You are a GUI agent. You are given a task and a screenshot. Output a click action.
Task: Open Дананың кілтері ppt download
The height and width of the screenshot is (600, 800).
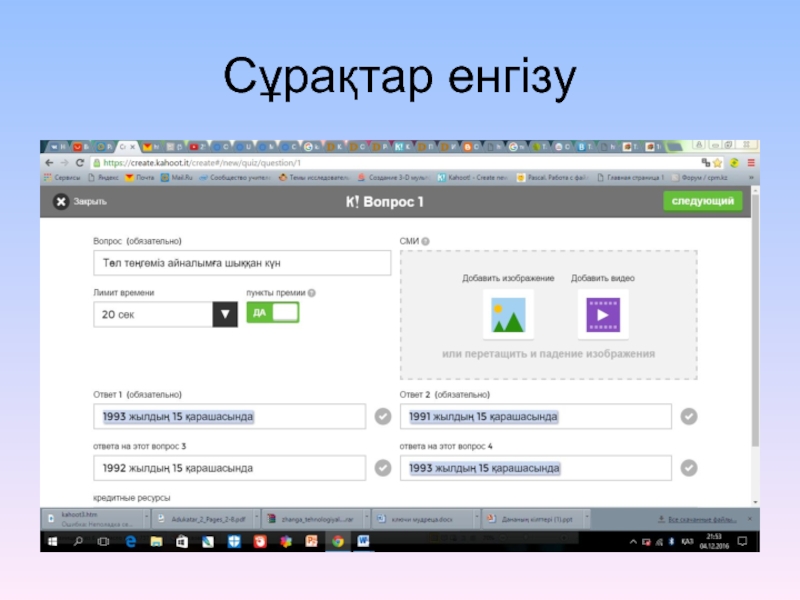(x=533, y=519)
